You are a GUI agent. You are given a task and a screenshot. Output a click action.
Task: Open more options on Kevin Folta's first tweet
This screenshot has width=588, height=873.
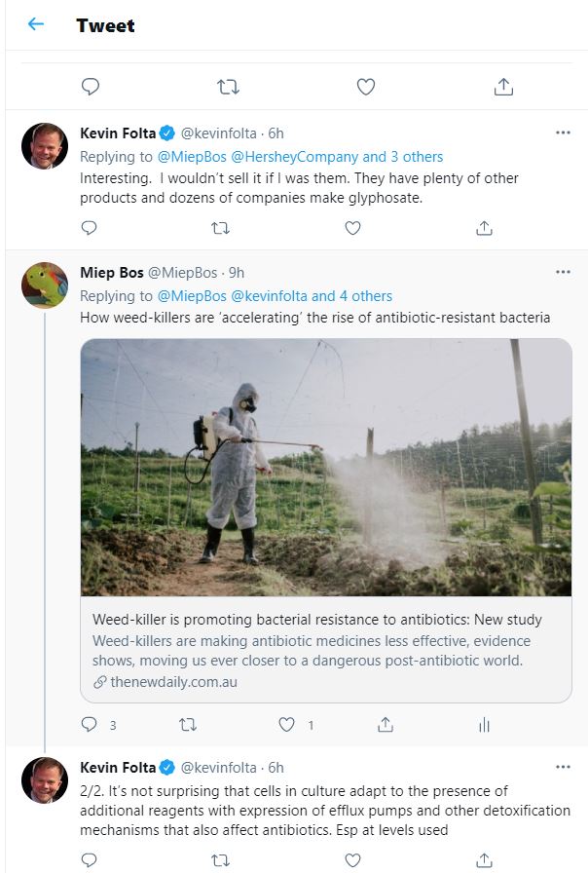coord(563,133)
